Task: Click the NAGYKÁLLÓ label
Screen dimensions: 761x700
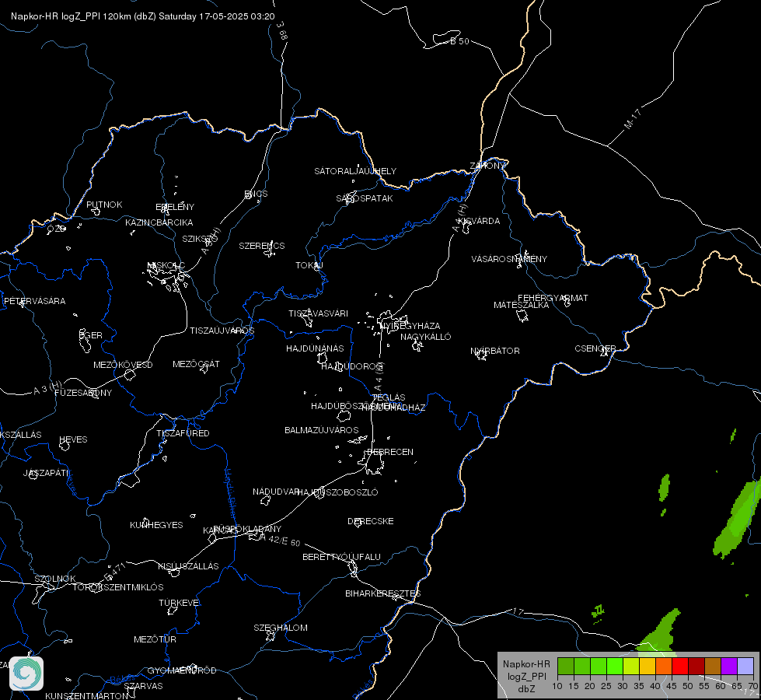Action: (426, 337)
